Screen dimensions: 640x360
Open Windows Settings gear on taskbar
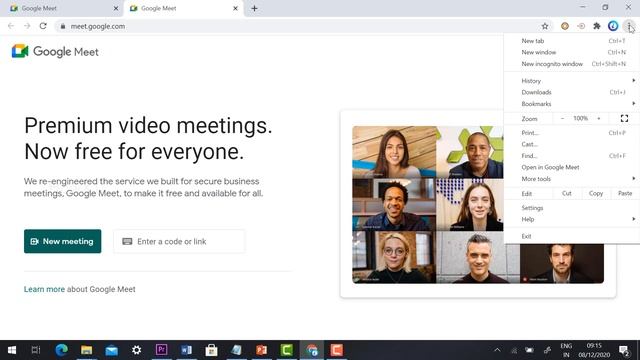tap(136, 350)
